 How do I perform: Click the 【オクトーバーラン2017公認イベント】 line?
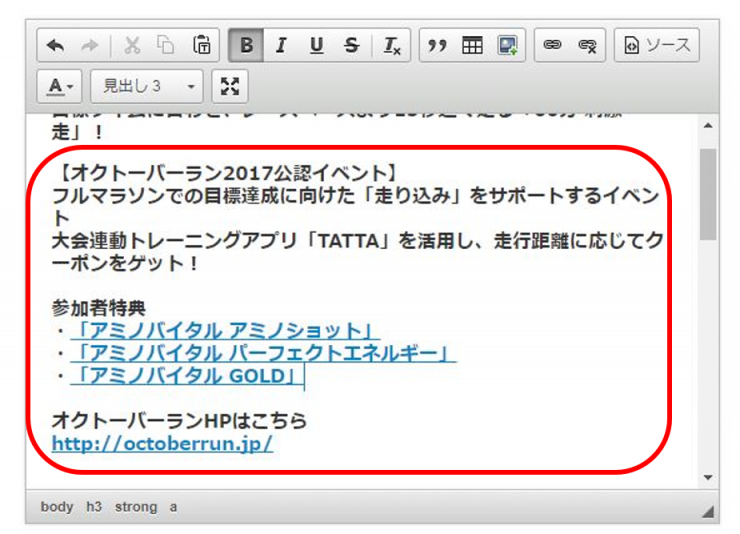point(227,173)
